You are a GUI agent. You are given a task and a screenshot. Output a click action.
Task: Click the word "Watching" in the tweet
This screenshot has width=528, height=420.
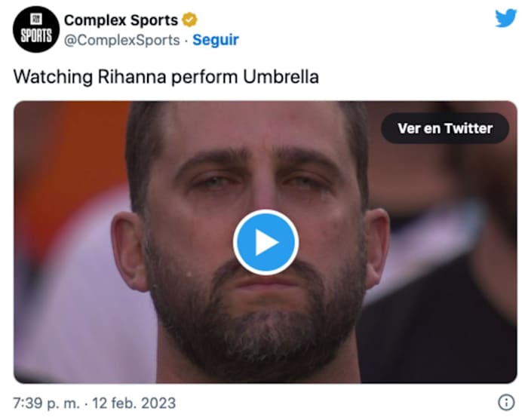[x=47, y=77]
